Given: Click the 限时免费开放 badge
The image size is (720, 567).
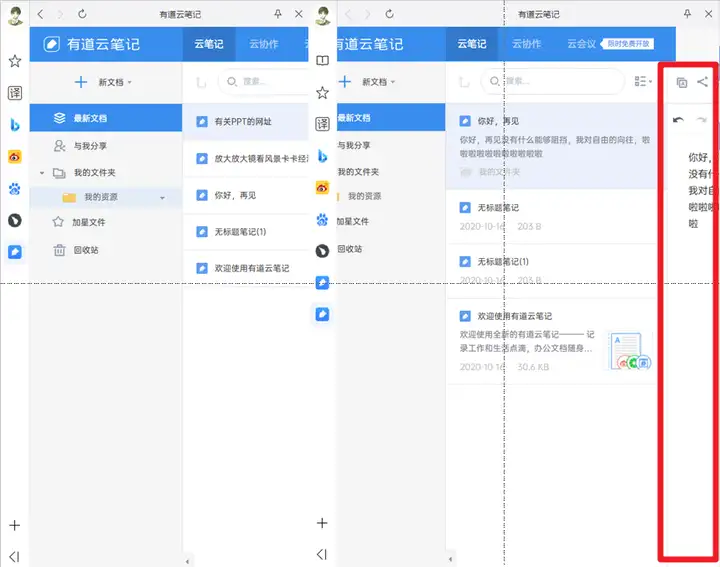Looking at the screenshot, I should point(628,44).
